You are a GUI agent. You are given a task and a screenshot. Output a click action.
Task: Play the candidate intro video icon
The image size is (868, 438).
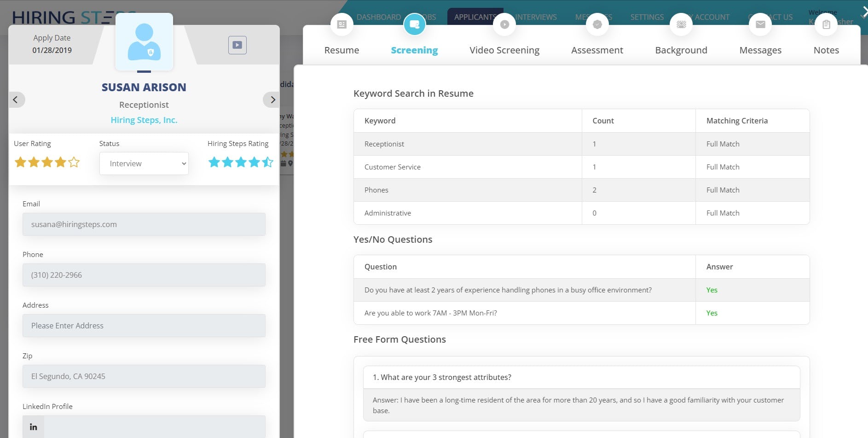click(x=237, y=45)
